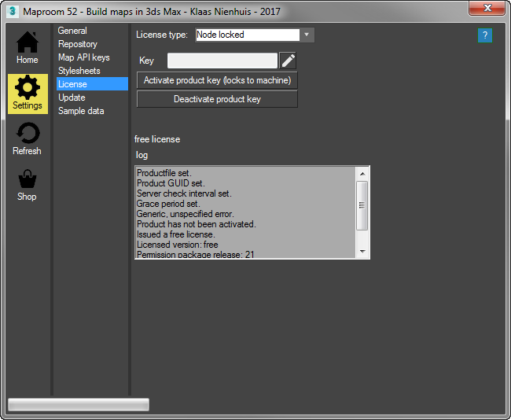Click log line 'Product has not been activated.'
This screenshot has width=511, height=420.
pyautogui.click(x=197, y=224)
